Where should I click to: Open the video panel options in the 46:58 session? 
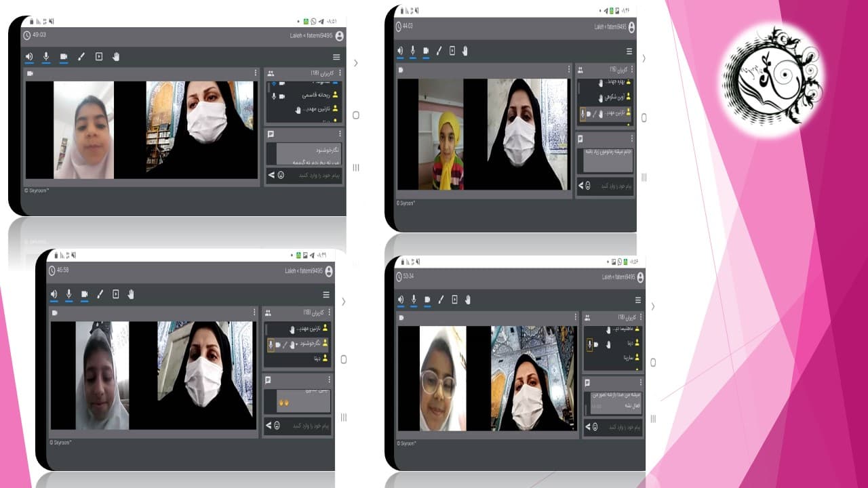point(254,312)
